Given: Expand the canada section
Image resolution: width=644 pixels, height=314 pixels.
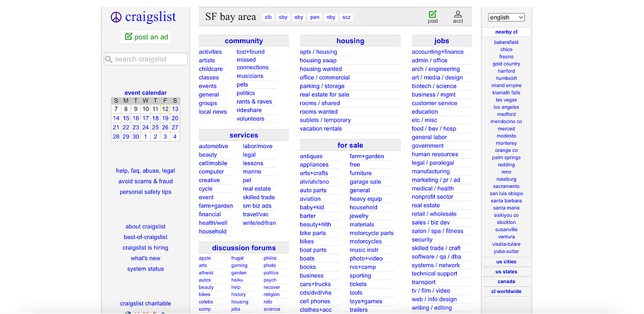Looking at the screenshot, I should pyautogui.click(x=506, y=281).
